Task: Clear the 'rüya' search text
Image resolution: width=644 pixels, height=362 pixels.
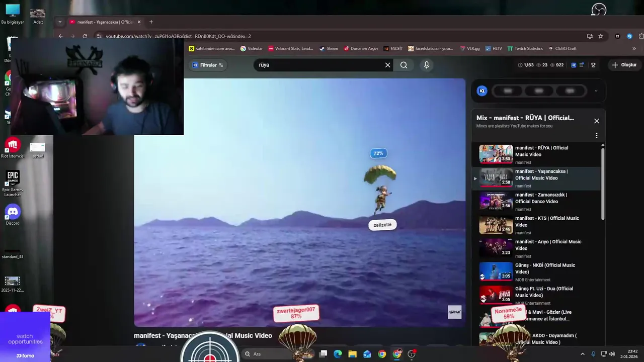Action: [387, 65]
